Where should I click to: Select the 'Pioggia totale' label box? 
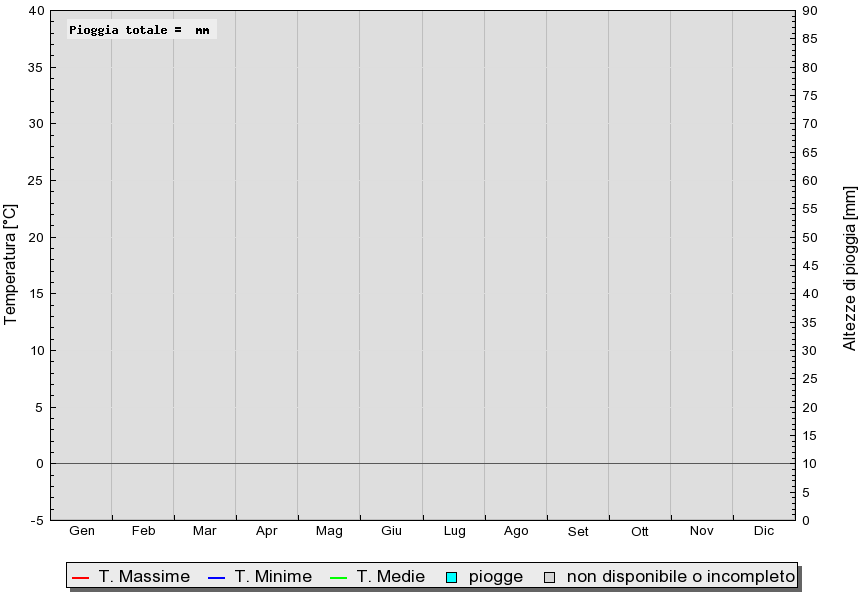141,30
